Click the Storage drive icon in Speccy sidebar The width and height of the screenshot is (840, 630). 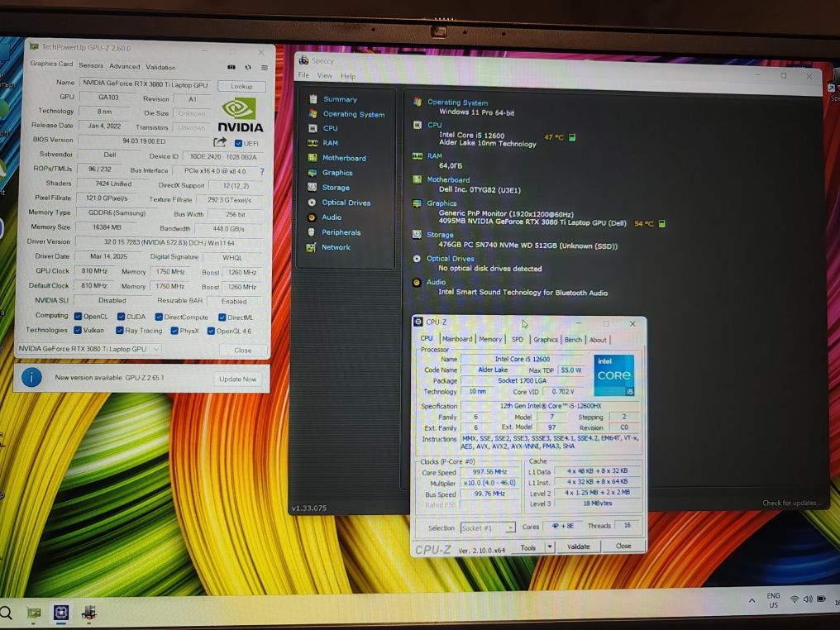click(x=312, y=187)
